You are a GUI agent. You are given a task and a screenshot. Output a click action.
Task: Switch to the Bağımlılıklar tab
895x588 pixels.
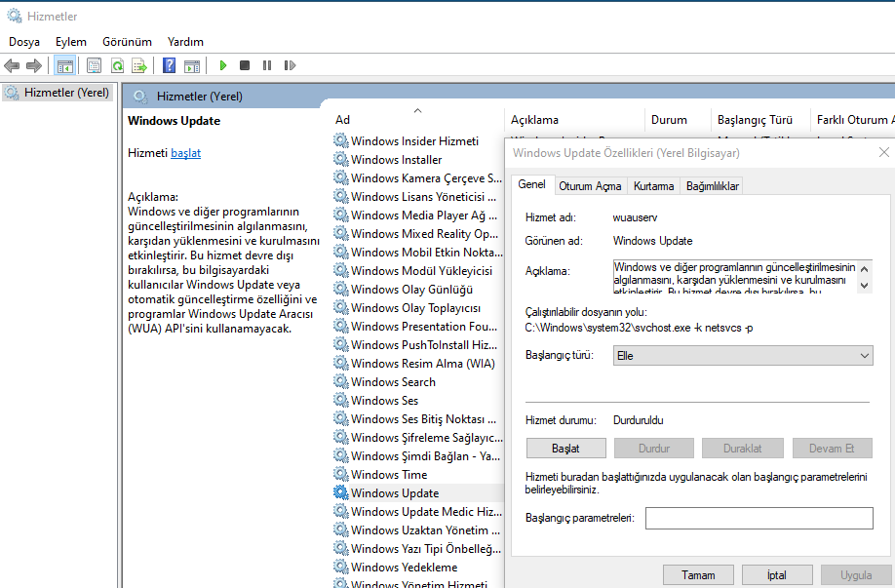pyautogui.click(x=713, y=186)
